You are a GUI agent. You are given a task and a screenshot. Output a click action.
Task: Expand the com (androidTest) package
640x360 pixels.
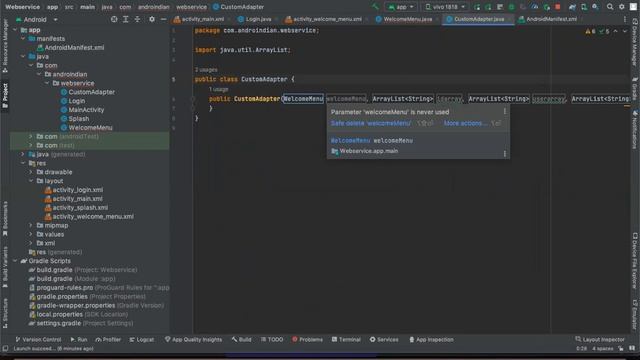pyautogui.click(x=31, y=136)
